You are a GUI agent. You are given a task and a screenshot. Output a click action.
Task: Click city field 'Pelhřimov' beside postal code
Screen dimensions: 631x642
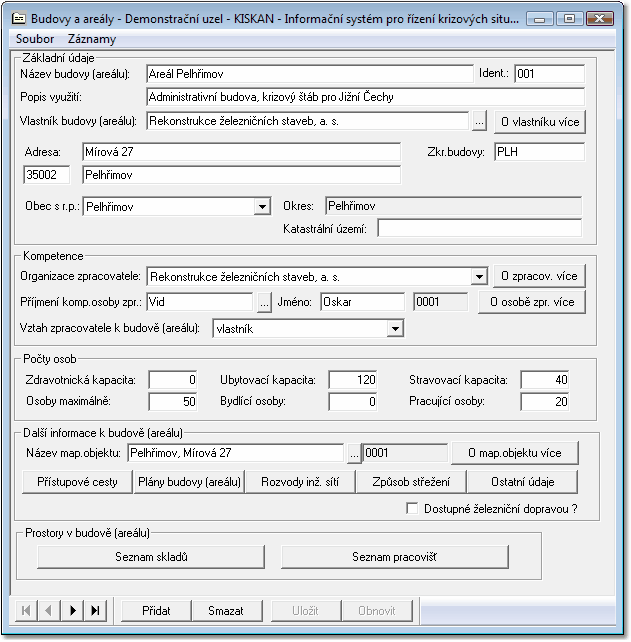(241, 175)
